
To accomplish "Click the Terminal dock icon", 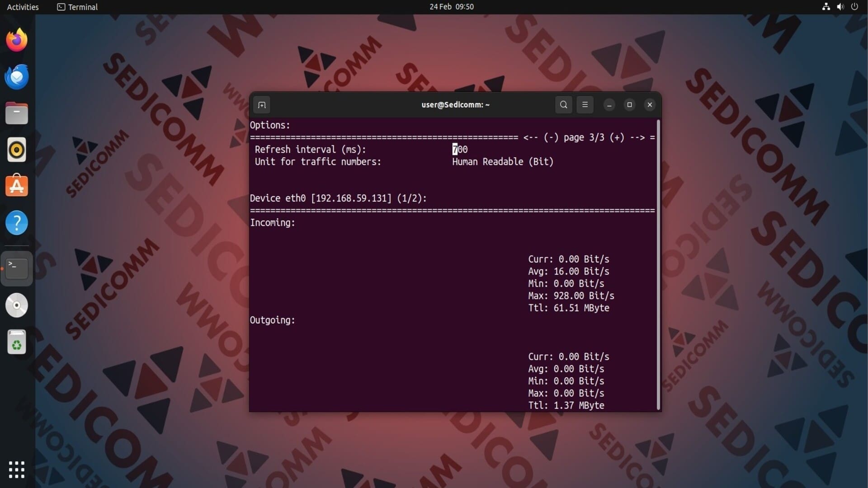I will click(17, 268).
